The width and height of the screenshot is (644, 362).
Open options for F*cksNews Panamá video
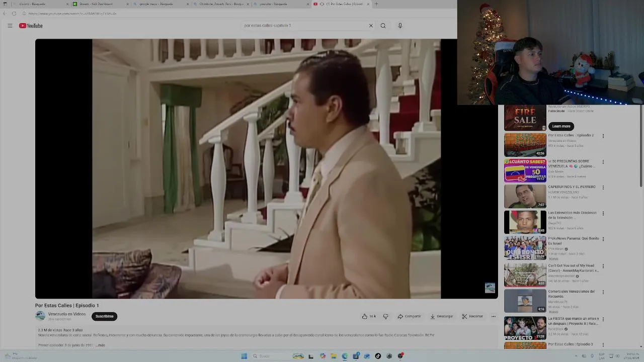pos(603,239)
